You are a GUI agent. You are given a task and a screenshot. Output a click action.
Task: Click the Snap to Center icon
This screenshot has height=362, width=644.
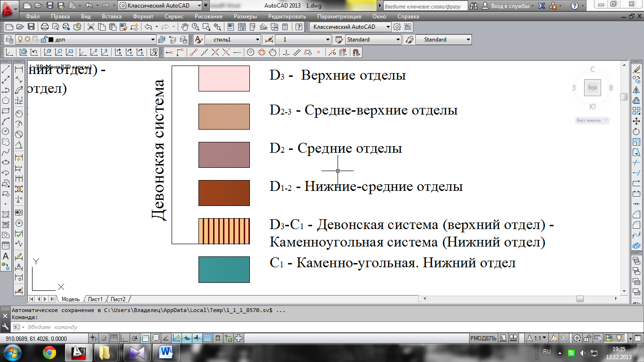point(250,52)
